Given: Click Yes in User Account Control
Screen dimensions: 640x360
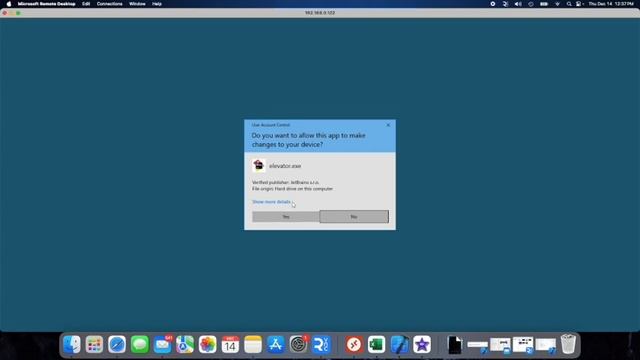Looking at the screenshot, I should pos(286,217).
